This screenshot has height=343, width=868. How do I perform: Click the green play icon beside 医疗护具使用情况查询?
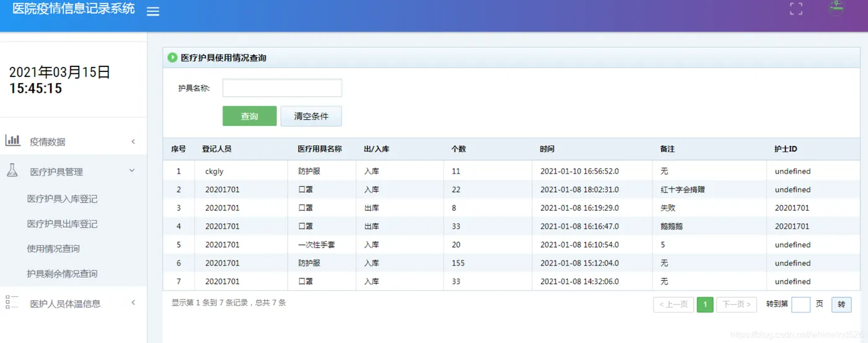click(x=172, y=57)
